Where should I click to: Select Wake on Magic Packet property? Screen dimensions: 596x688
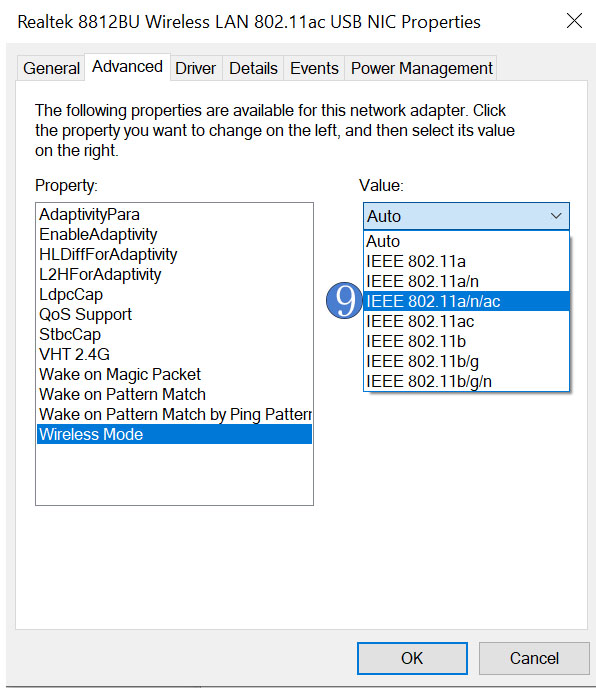pyautogui.click(x=174, y=374)
